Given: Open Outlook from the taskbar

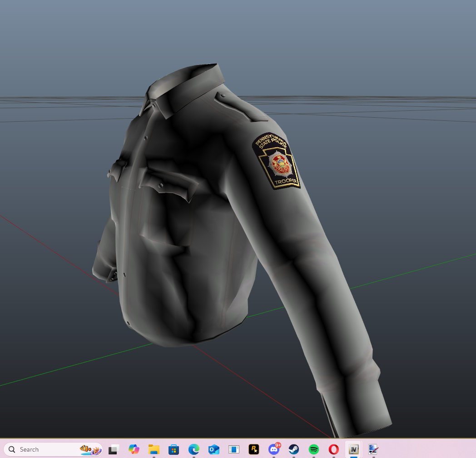Looking at the screenshot, I should (213, 449).
